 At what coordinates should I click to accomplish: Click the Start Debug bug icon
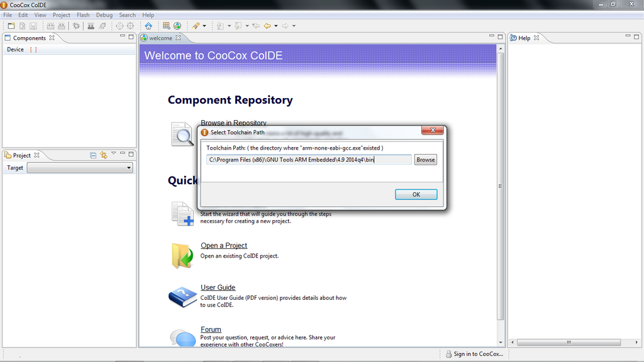click(x=76, y=26)
